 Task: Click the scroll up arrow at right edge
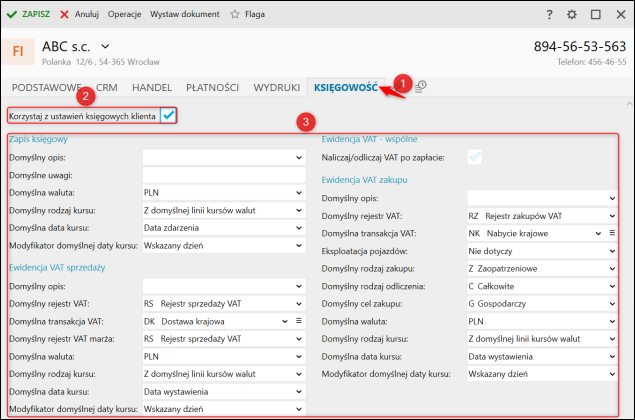tap(629, 104)
